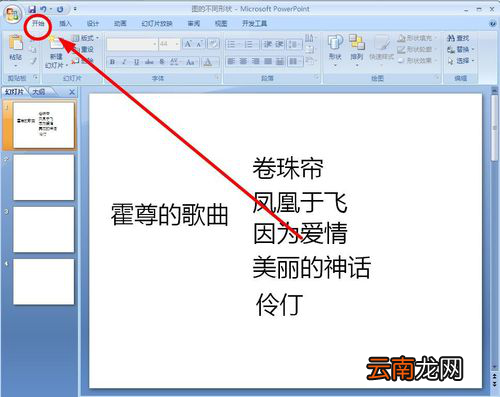Viewport: 500px width, 397px height.
Task: Switch to the 幻灯片放映 ribbon tab
Action: (157, 24)
